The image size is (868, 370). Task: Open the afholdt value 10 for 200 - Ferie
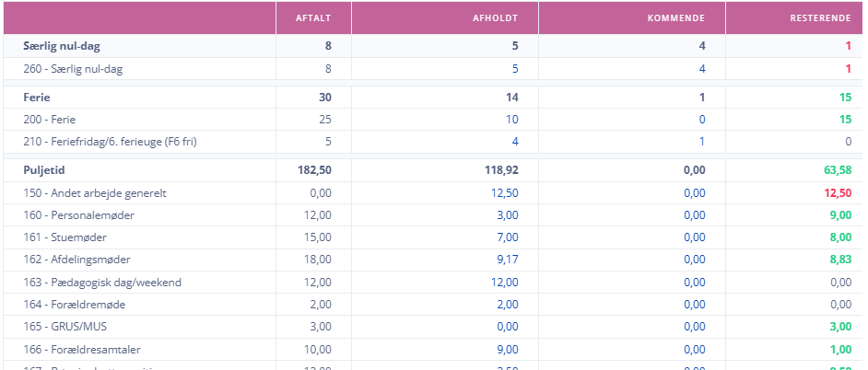pyautogui.click(x=512, y=120)
